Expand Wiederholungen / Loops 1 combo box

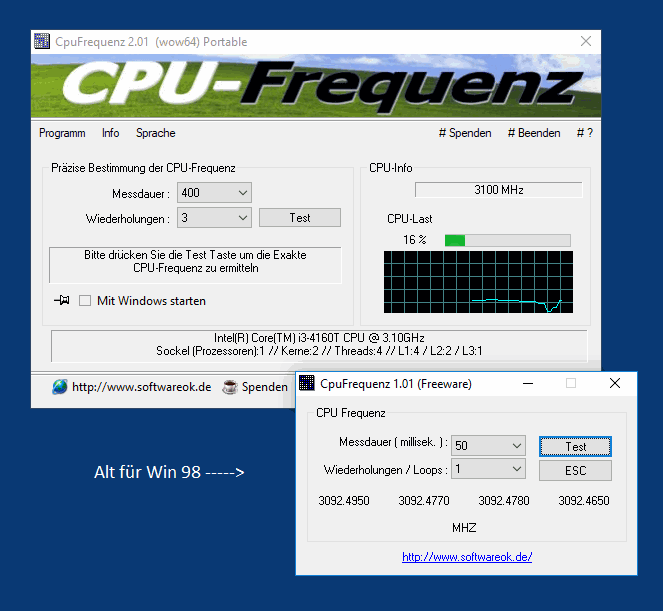[488, 469]
